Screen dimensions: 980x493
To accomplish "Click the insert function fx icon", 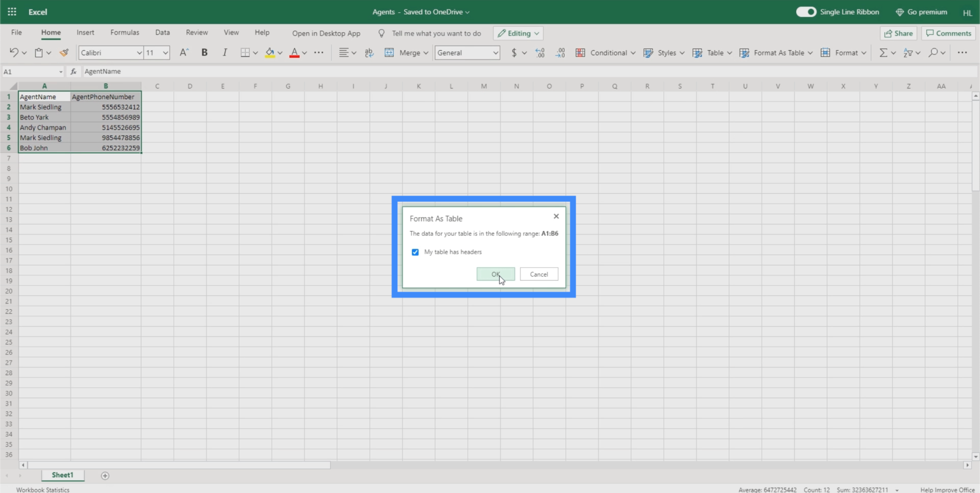I will (x=73, y=71).
